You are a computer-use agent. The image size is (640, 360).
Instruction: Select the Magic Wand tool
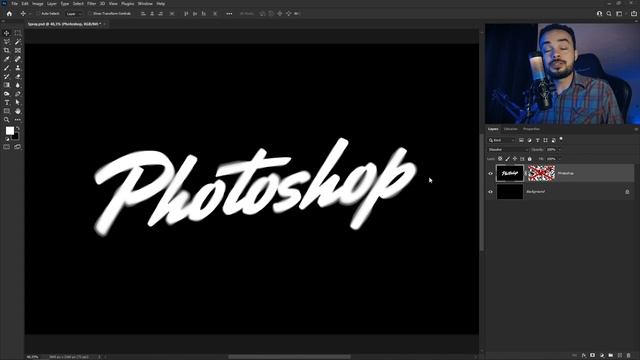18,42
